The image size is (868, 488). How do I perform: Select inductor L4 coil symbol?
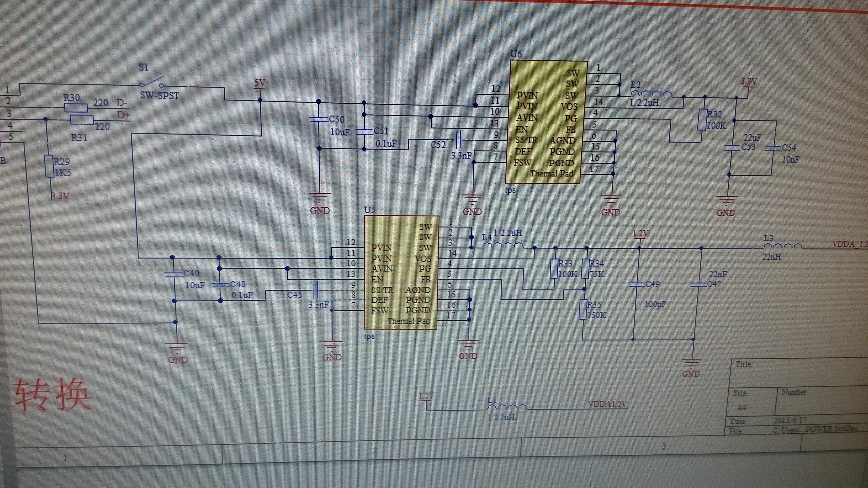click(x=504, y=245)
